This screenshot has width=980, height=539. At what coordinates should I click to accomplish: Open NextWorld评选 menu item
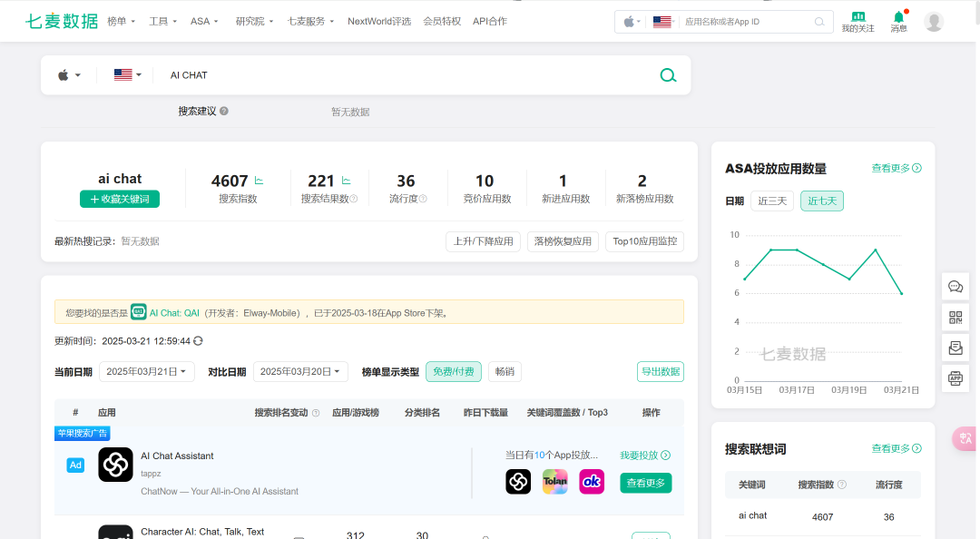tap(379, 21)
